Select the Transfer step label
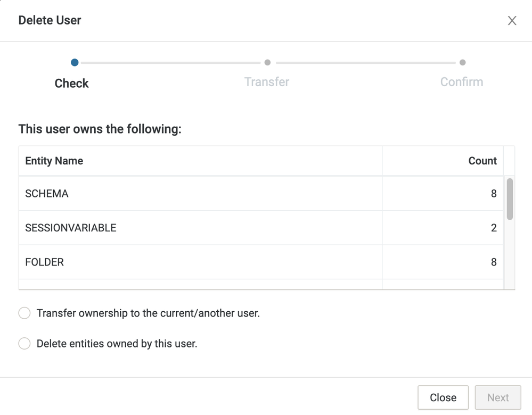 (x=266, y=82)
